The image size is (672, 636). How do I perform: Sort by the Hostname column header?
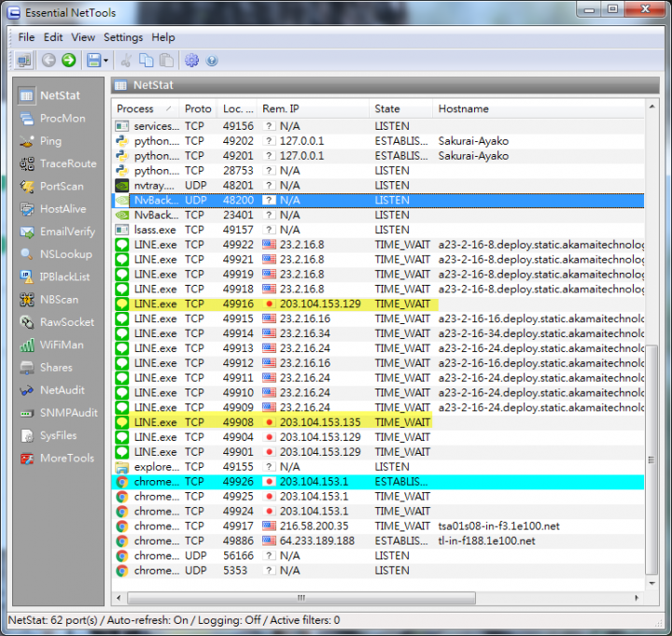(539, 109)
